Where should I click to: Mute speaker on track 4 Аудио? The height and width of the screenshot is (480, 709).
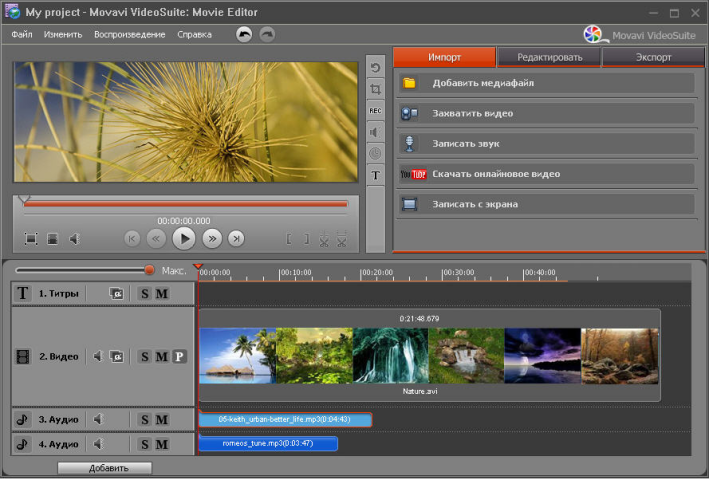pos(99,444)
